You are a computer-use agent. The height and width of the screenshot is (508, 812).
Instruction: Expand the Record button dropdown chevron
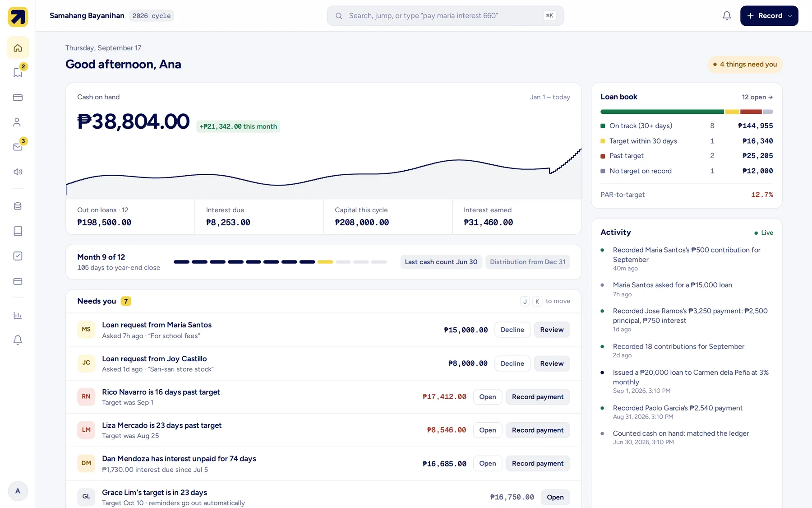click(790, 16)
